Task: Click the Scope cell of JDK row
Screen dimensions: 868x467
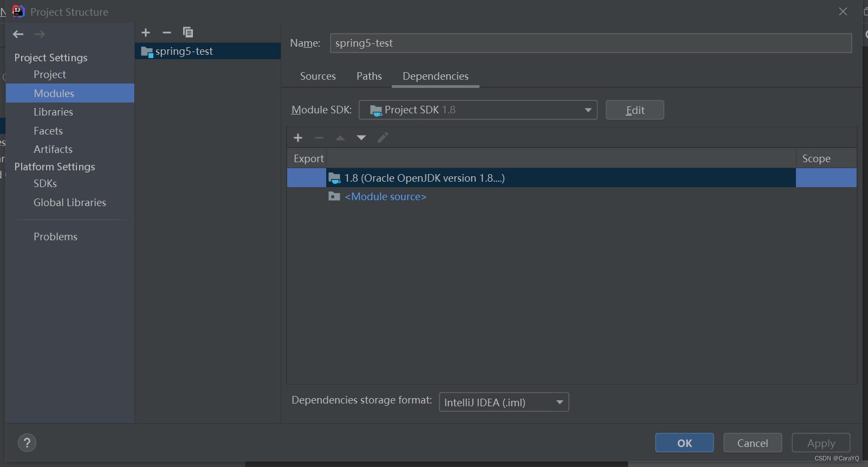Action: point(826,178)
